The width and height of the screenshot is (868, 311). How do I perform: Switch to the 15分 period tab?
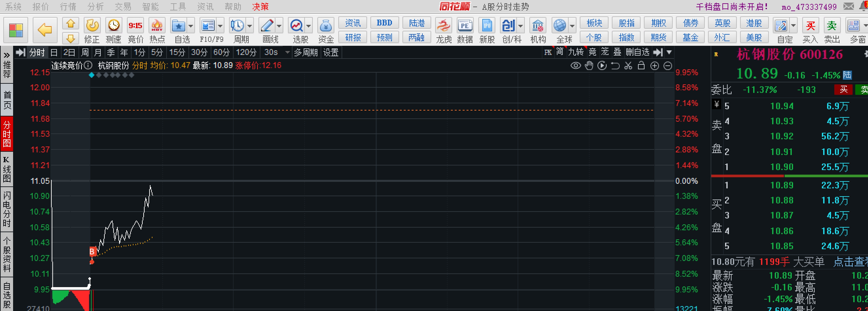(x=177, y=53)
